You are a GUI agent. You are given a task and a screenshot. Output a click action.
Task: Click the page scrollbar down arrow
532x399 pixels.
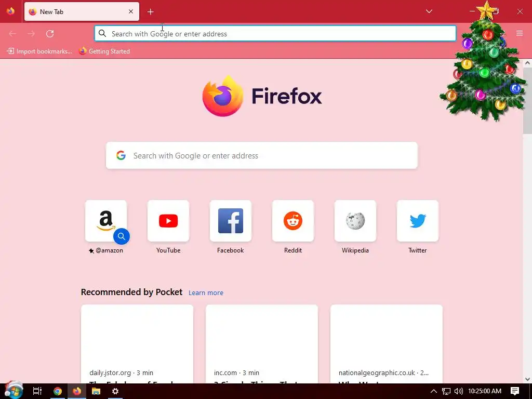[527, 379]
